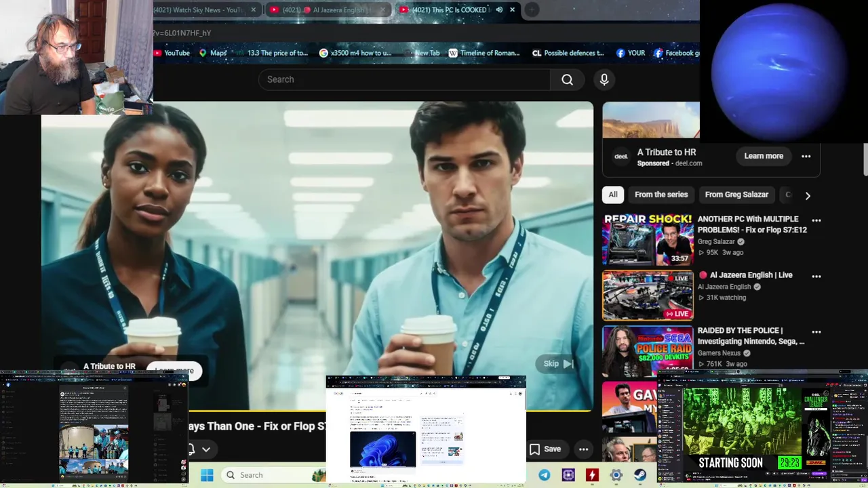Screen dimensions: 868x488
Task: Go to Gamers Nexus channel
Action: (x=722, y=353)
